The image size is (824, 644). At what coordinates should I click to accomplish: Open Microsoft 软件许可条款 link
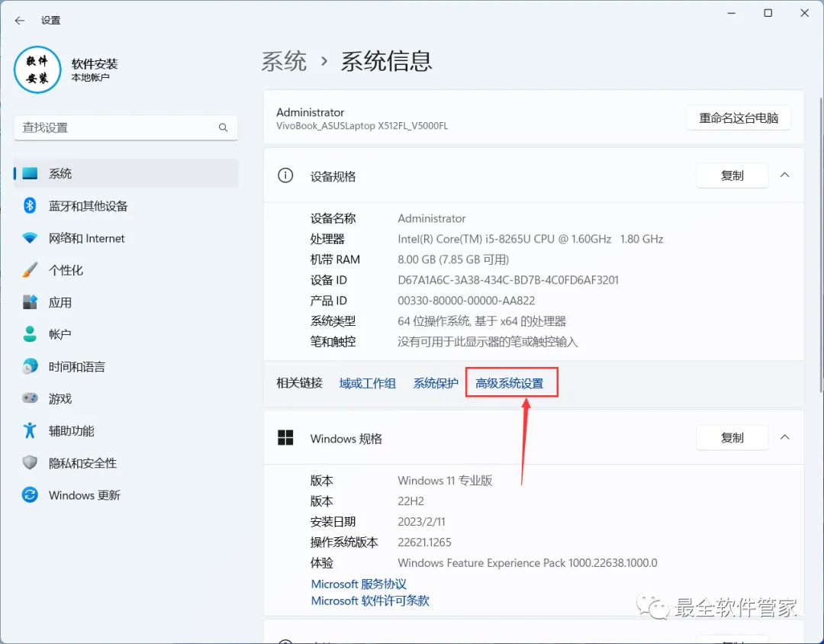(370, 601)
